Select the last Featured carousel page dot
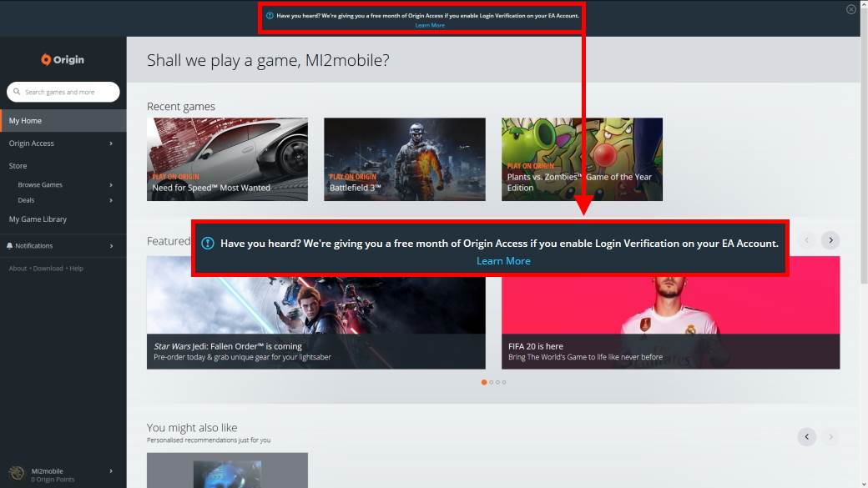This screenshot has height=488, width=868. click(504, 382)
